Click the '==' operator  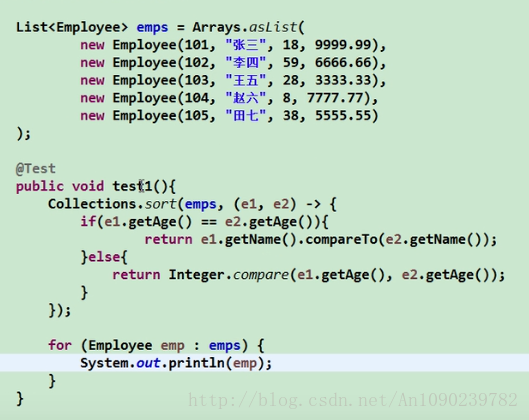point(208,222)
